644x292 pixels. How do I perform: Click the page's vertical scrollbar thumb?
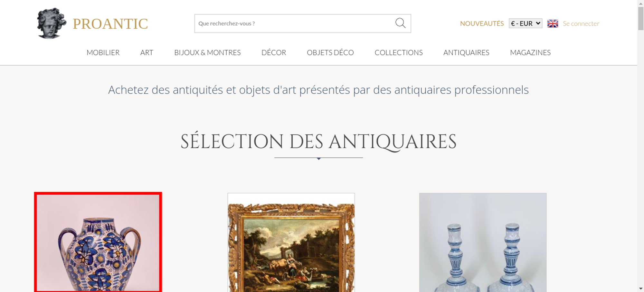coord(640,18)
